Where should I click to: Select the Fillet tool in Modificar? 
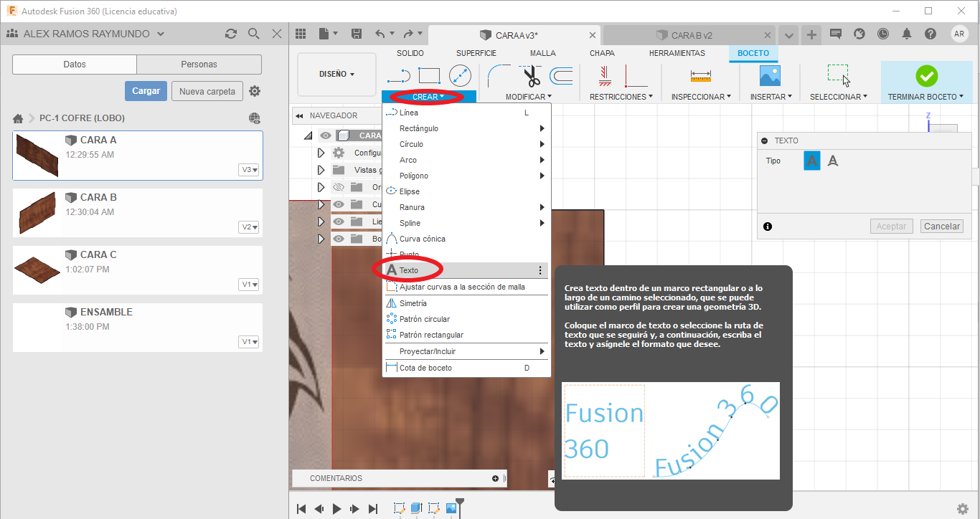pos(499,75)
